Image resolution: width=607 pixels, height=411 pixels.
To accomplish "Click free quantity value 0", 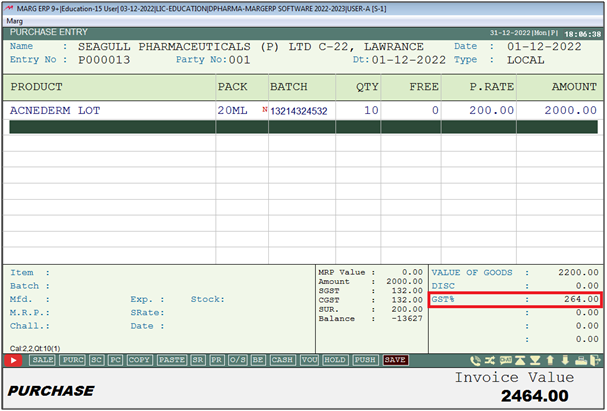I will pyautogui.click(x=436, y=111).
